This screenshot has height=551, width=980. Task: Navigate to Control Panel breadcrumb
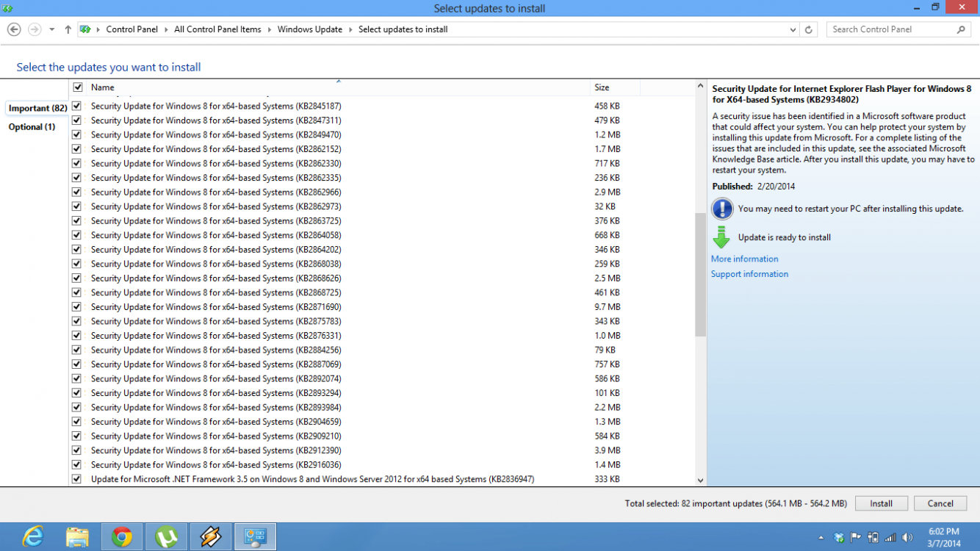(132, 29)
